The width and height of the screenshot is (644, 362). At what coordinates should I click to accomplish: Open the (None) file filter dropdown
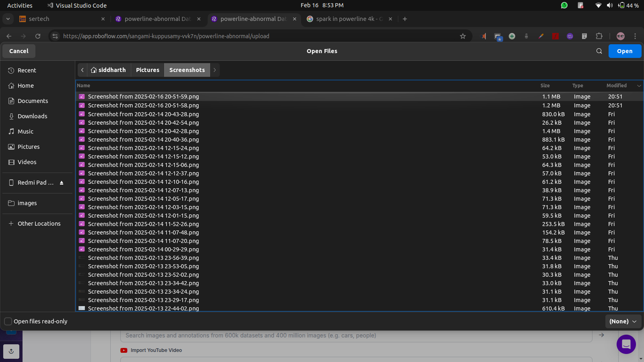[623, 321]
